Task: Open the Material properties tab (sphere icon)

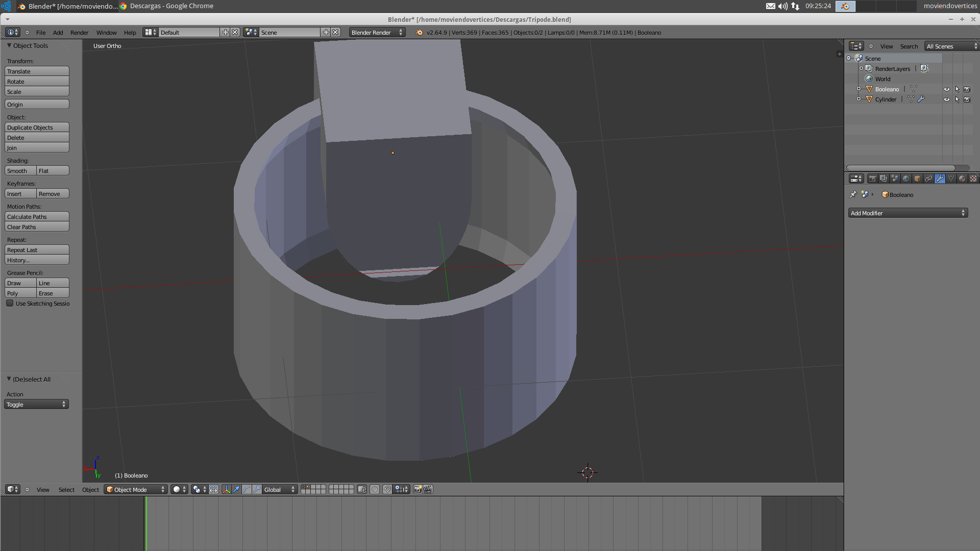Action: [962, 179]
